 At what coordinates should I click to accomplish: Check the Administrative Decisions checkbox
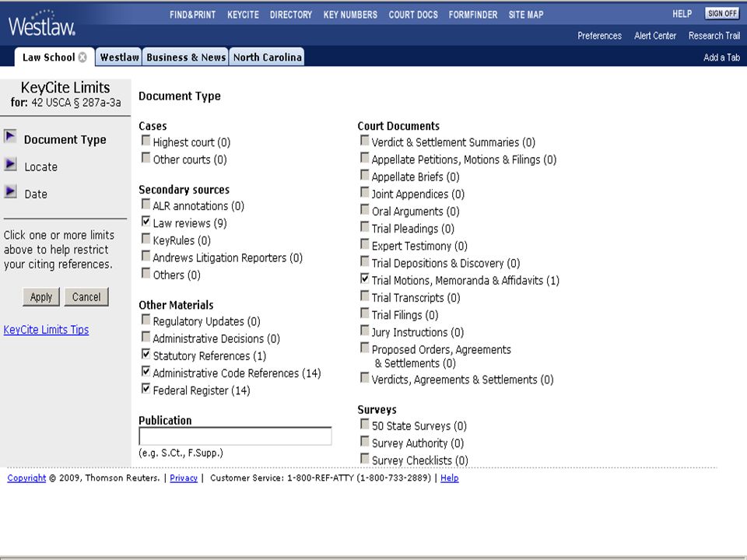coord(146,337)
